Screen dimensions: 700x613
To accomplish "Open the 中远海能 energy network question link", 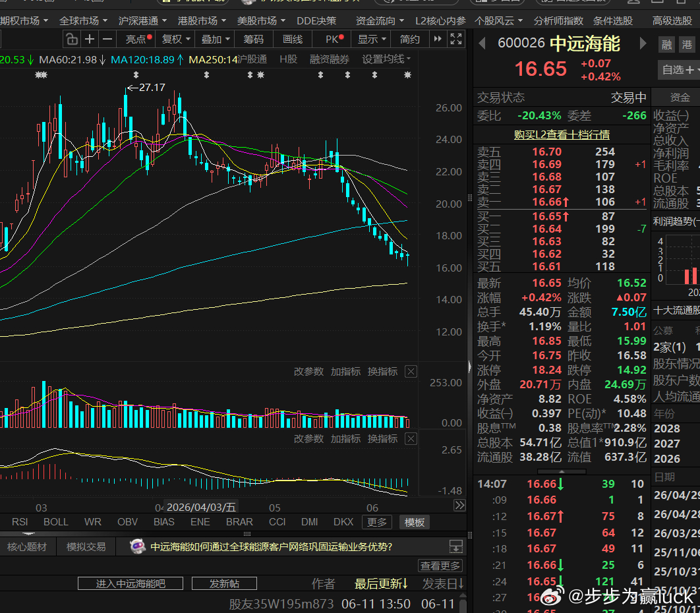I will click(x=272, y=547).
